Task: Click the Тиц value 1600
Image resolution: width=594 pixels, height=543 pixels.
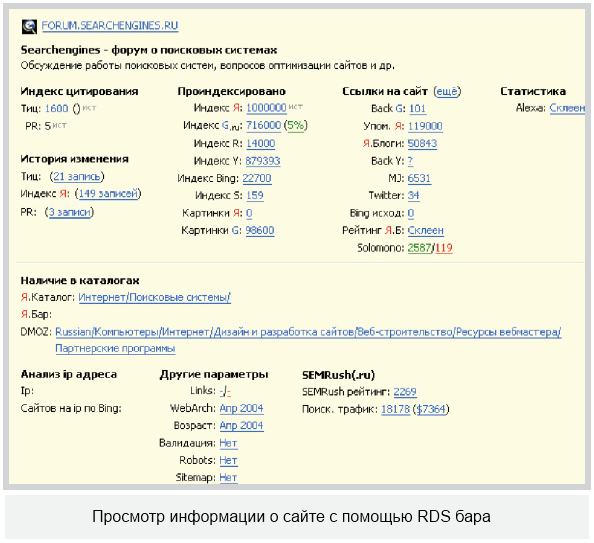Action: [x=56, y=108]
